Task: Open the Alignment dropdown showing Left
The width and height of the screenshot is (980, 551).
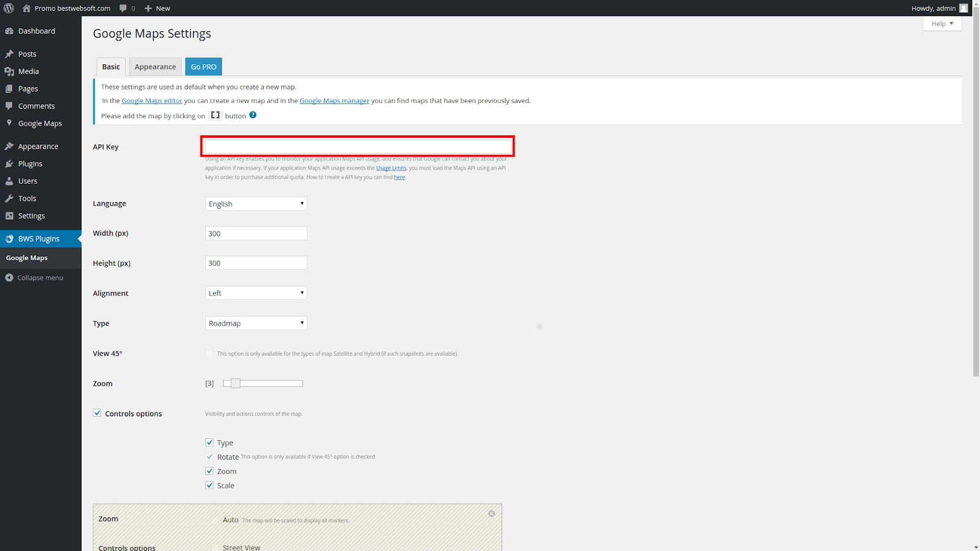Action: tap(256, 293)
